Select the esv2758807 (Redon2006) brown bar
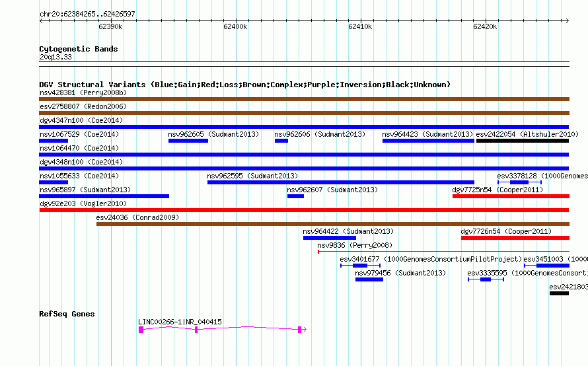The width and height of the screenshot is (588, 366). click(304, 113)
